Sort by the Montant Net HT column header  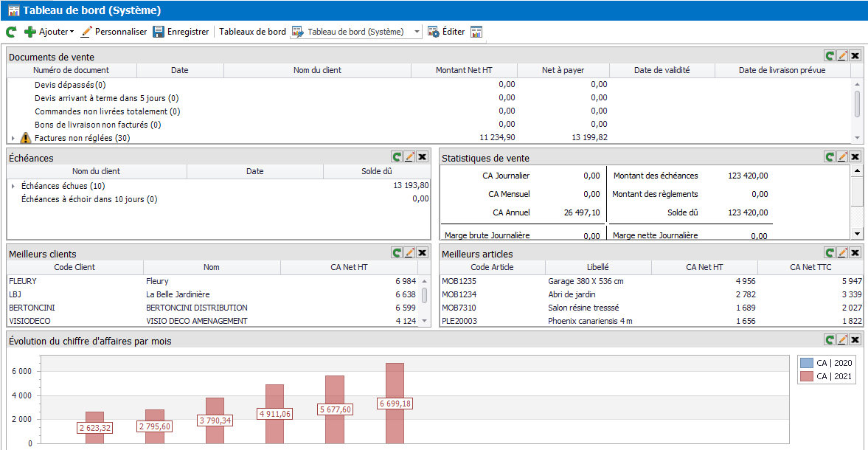[464, 70]
